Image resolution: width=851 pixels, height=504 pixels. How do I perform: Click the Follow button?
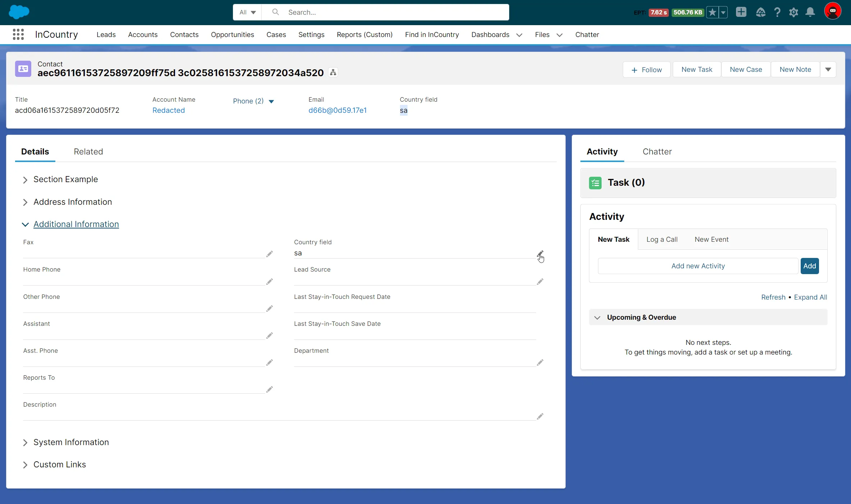point(647,70)
